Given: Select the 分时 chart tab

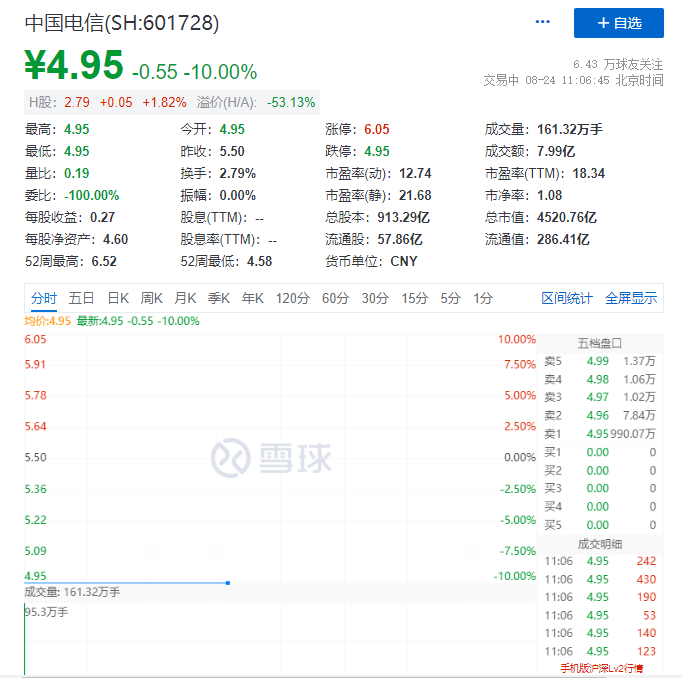Looking at the screenshot, I should tap(44, 298).
